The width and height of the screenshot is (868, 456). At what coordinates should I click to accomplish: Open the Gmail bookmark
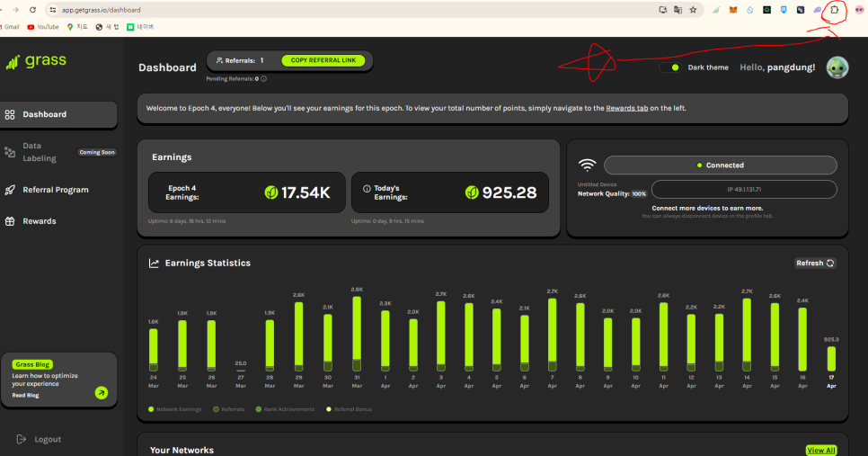[x=10, y=27]
